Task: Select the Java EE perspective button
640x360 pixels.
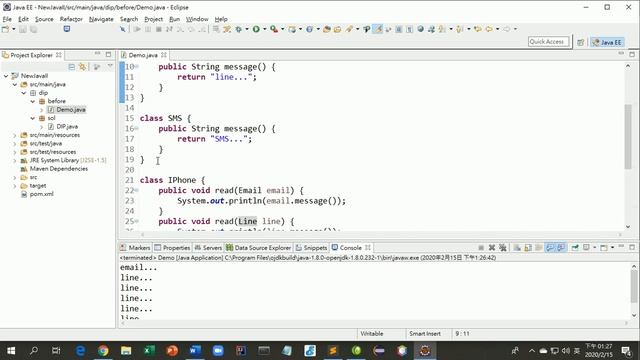Action: coord(607,42)
